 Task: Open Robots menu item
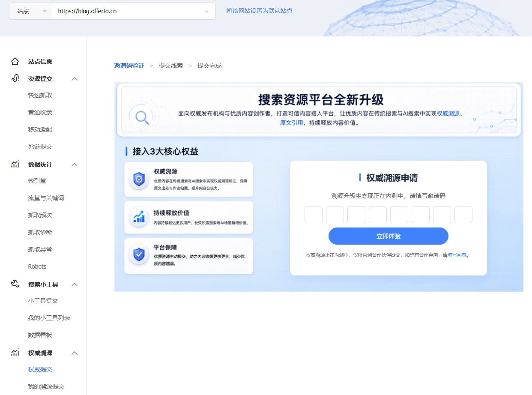pyautogui.click(x=37, y=266)
